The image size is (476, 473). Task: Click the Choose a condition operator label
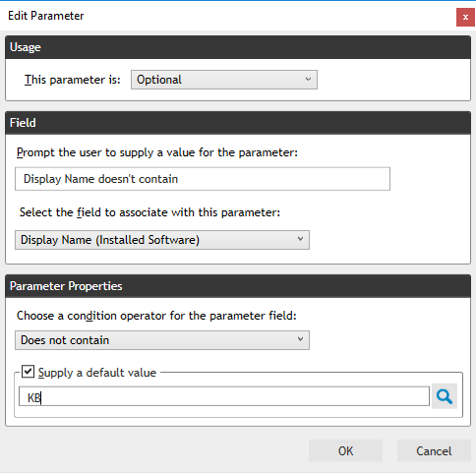[x=156, y=316]
